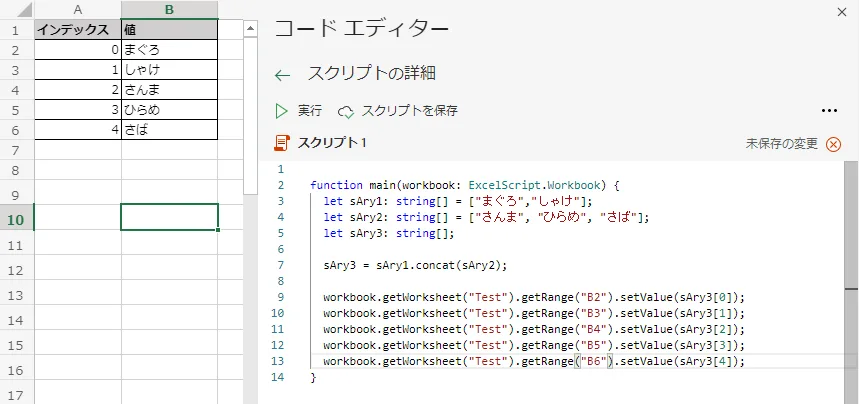This screenshot has width=859, height=404.
Task: Click the script document icon beside スクリプト 1
Action: point(283,143)
